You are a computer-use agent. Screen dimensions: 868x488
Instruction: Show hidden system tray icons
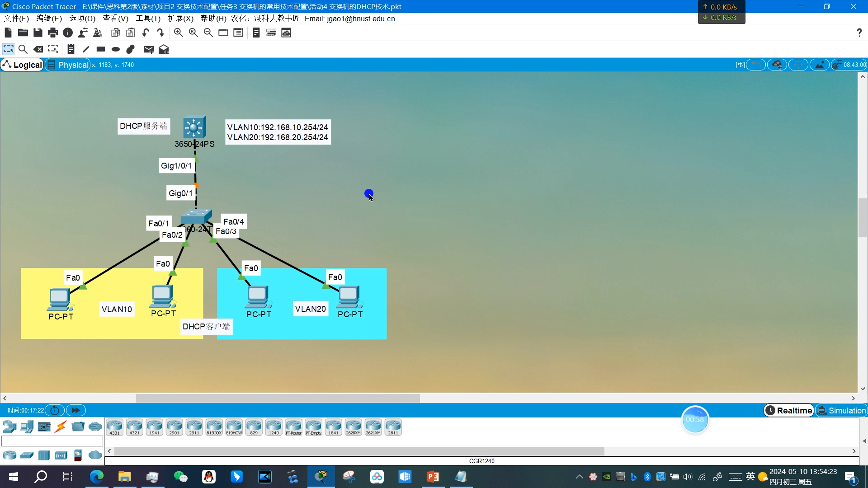pos(579,477)
